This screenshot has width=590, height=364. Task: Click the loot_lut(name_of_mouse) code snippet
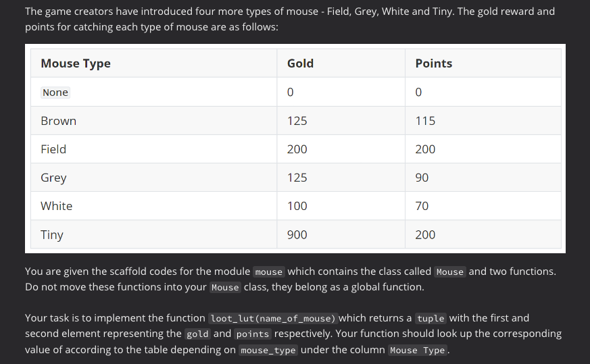point(273,319)
